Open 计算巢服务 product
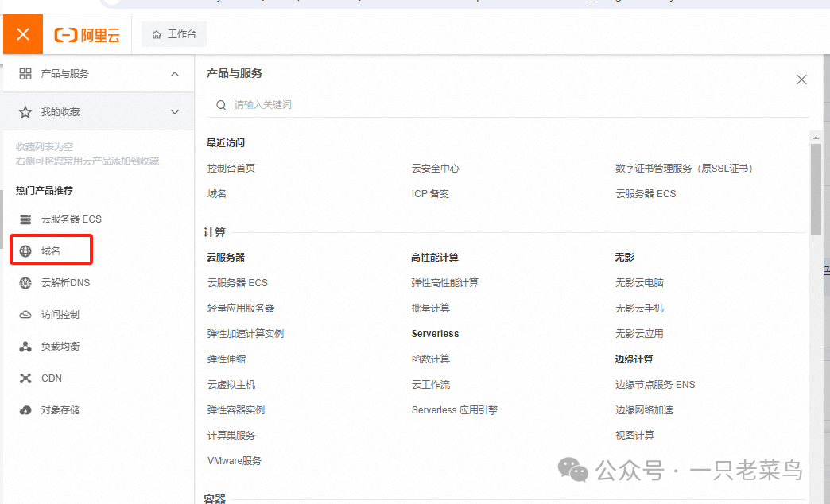 [x=231, y=435]
